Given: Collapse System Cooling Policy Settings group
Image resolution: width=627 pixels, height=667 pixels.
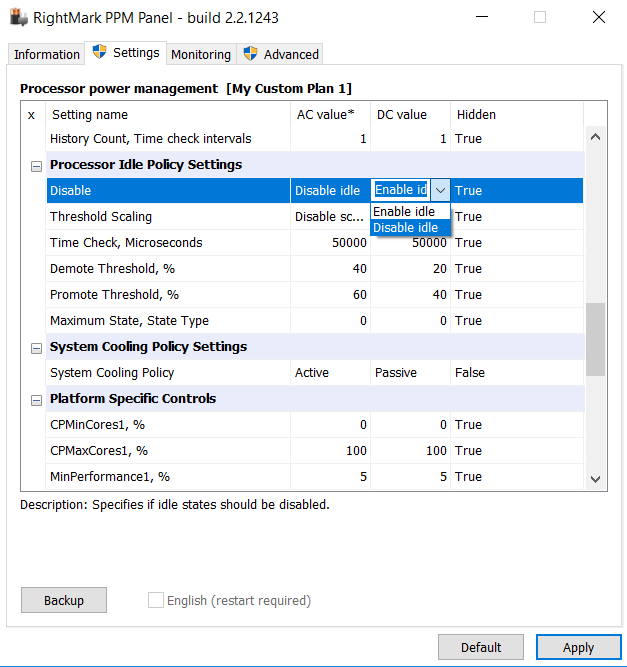Looking at the screenshot, I should [x=37, y=348].
